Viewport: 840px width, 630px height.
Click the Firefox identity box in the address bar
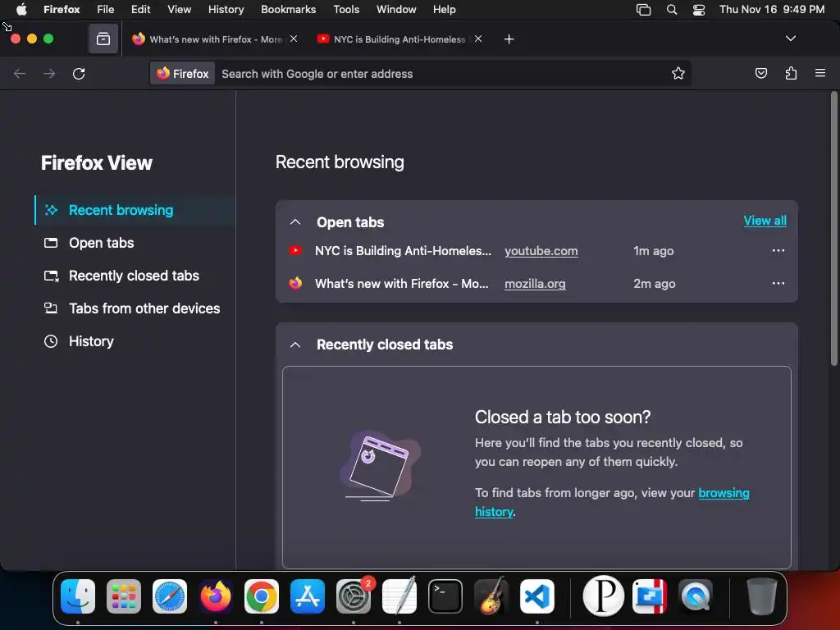click(x=183, y=73)
